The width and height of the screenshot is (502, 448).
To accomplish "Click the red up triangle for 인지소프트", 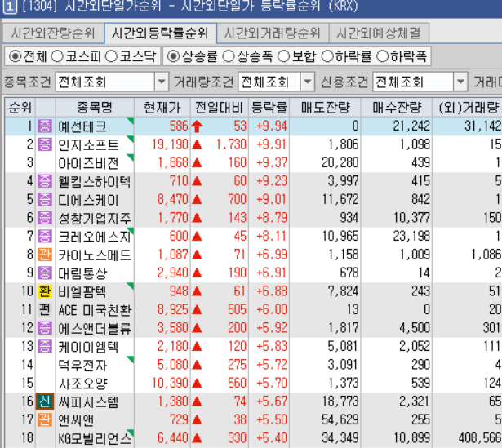I will point(197,144).
